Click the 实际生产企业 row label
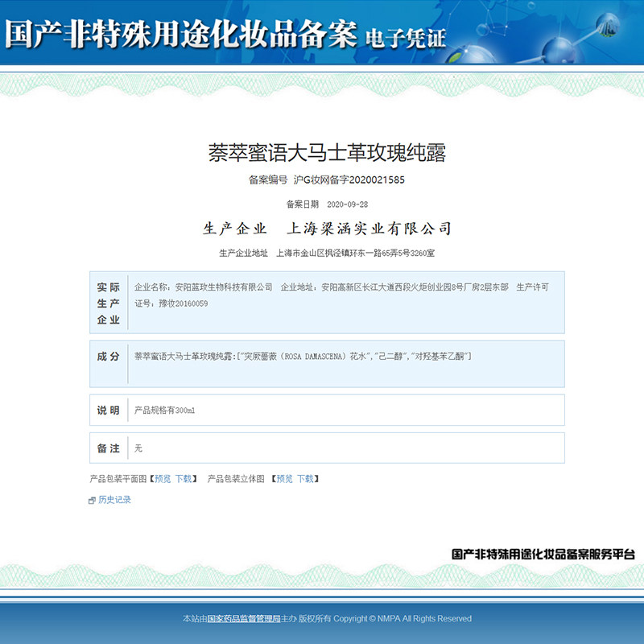Image resolution: width=644 pixels, height=644 pixels. 109,303
